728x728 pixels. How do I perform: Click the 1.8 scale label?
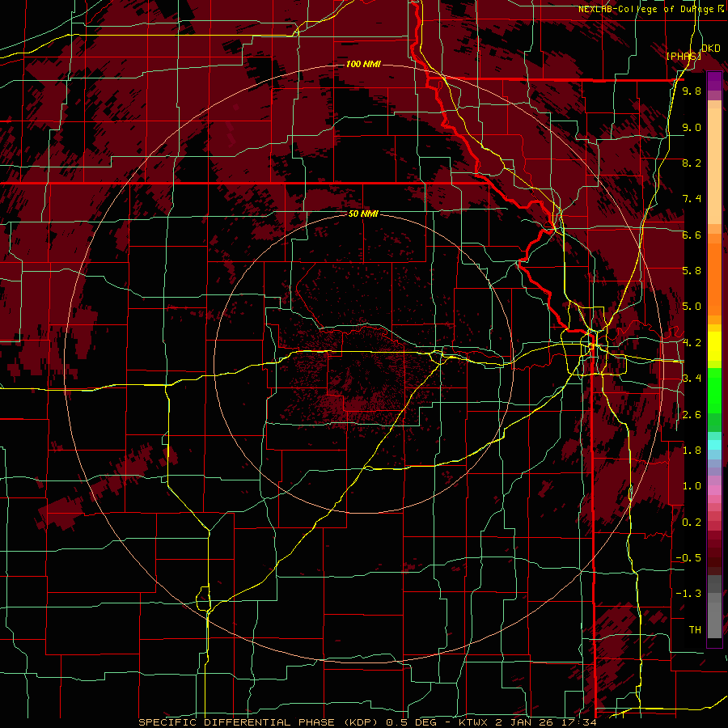692,451
